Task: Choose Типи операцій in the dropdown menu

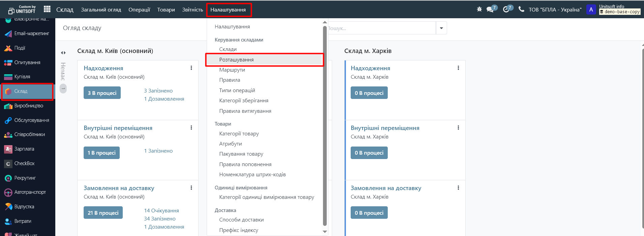Action: pyautogui.click(x=237, y=90)
